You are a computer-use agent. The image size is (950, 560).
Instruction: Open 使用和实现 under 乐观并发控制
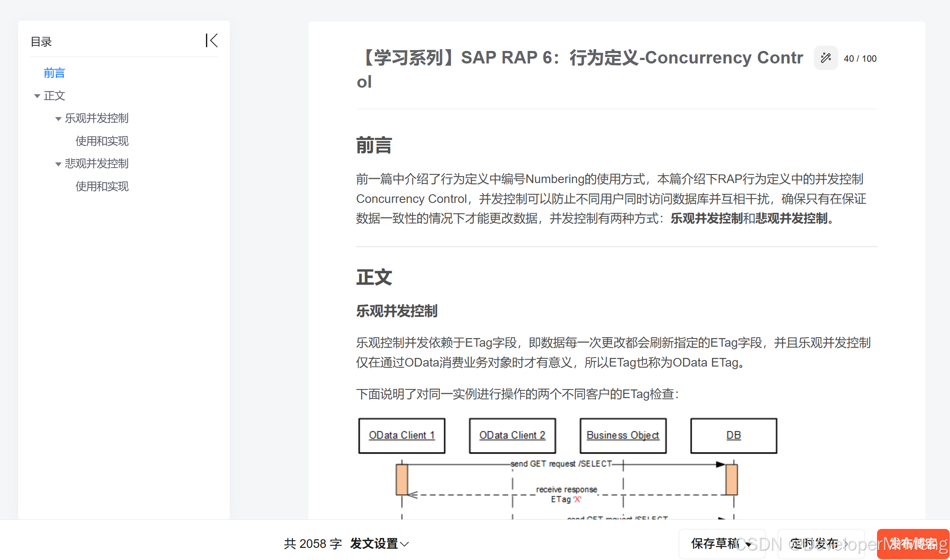pos(102,141)
